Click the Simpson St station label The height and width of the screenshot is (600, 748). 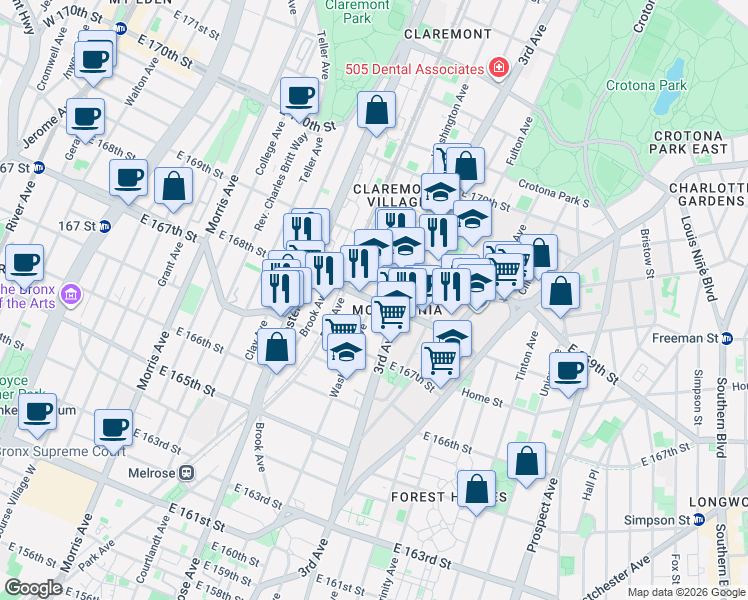[657, 520]
